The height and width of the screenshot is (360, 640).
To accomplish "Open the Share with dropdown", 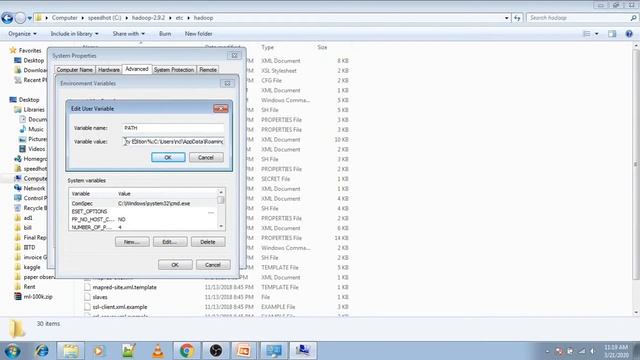I will pyautogui.click(x=129, y=34).
